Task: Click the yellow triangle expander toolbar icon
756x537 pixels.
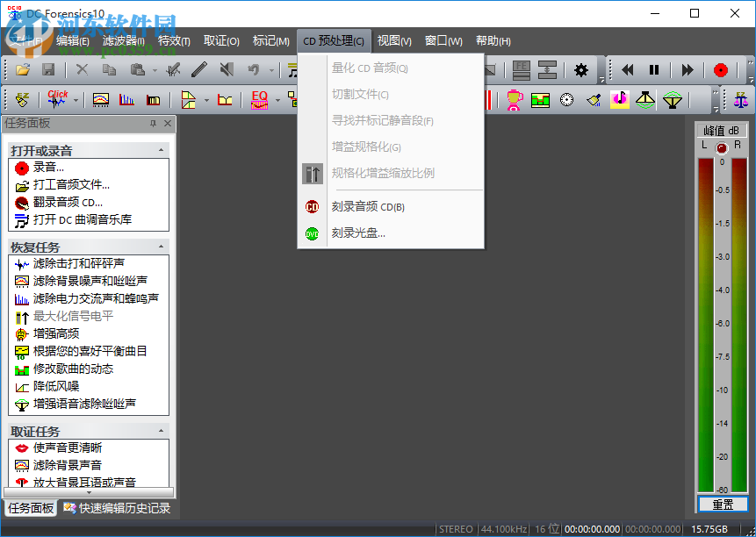Action: 645,100
